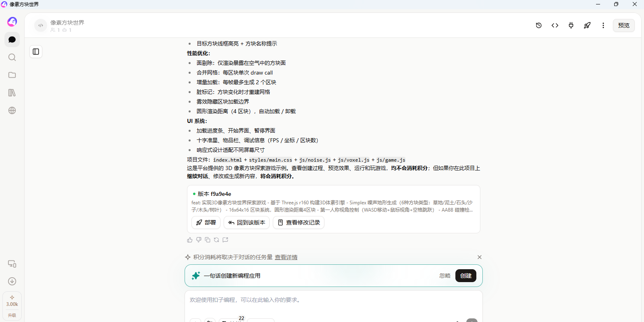Focus the chat requirement input field
Image resolution: width=644 pixels, height=322 pixels.
[x=334, y=300]
